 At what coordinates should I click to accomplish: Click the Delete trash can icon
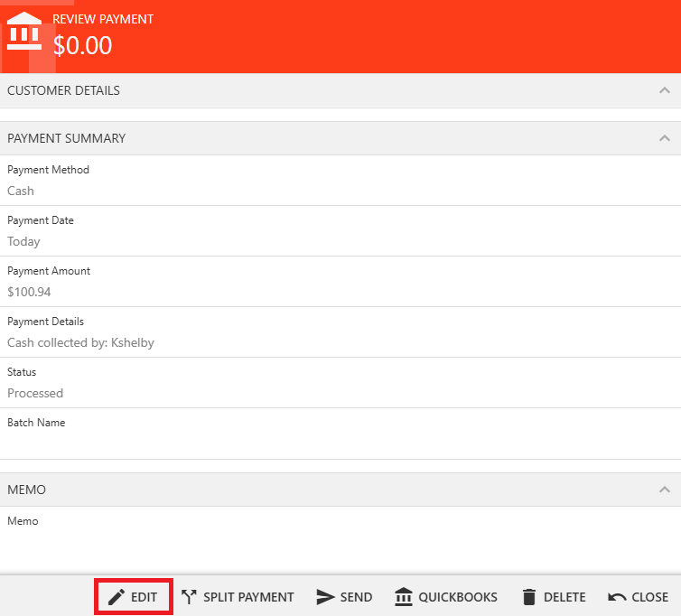tap(529, 597)
